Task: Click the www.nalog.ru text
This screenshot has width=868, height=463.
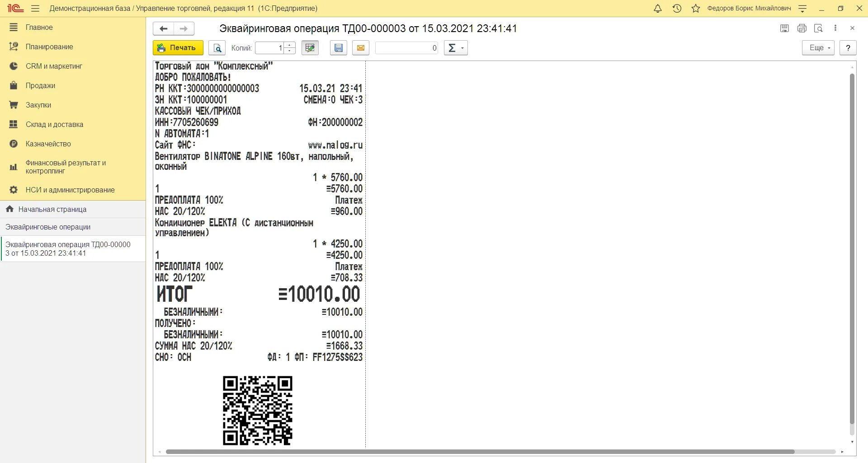Action: (335, 145)
